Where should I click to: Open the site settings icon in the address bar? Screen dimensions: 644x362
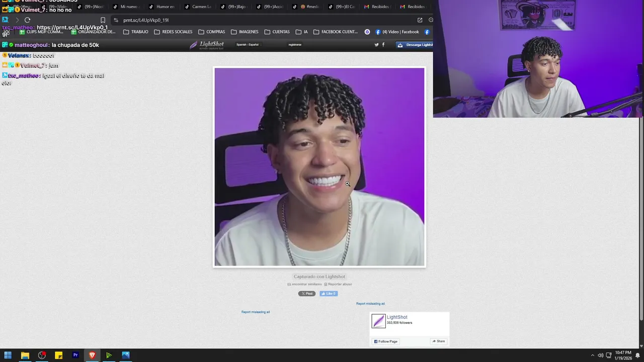(116, 20)
